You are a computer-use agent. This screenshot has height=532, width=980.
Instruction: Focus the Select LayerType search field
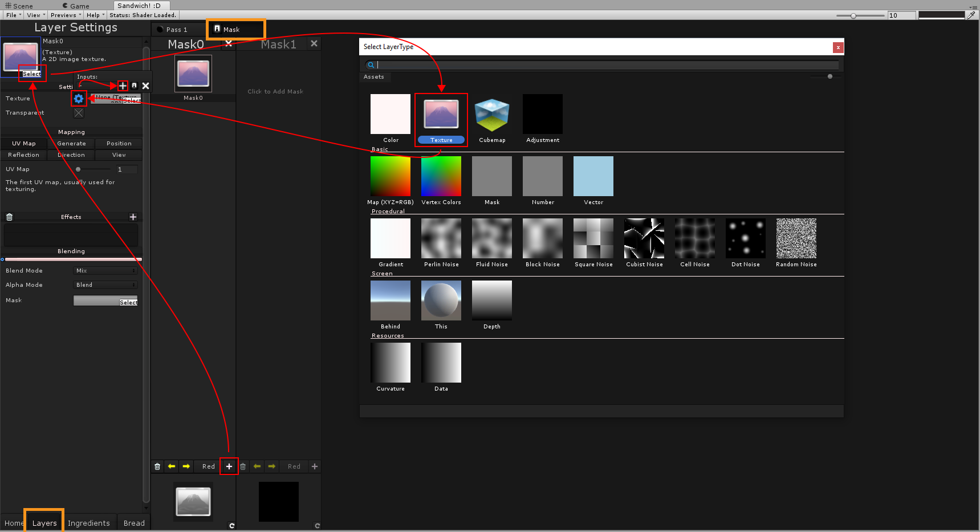pyautogui.click(x=601, y=65)
